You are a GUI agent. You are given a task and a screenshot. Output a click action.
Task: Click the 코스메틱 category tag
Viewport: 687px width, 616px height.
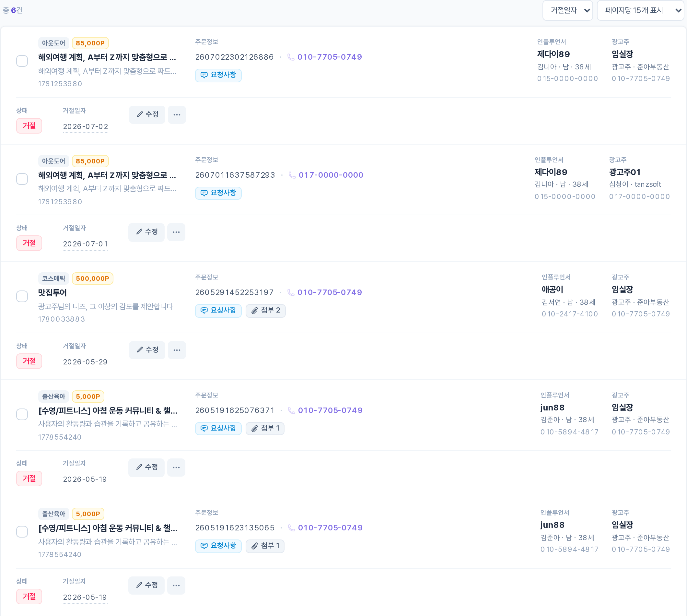(53, 278)
